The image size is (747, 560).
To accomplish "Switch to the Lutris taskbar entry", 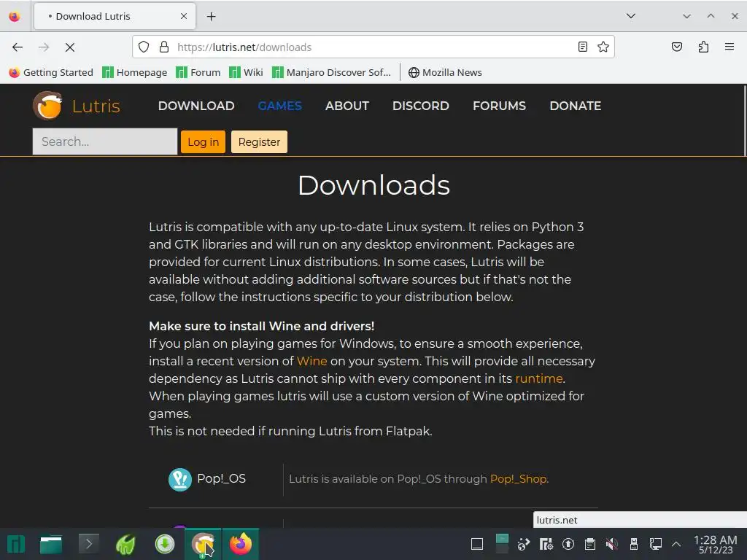I will [x=203, y=544].
